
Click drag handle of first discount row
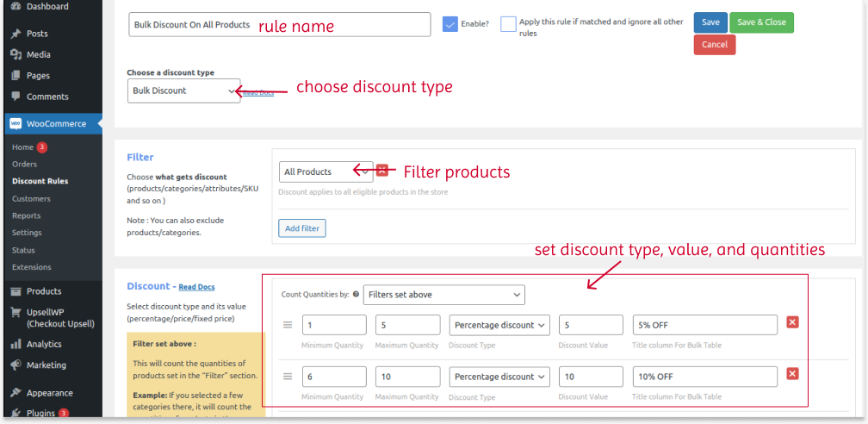[x=288, y=325]
